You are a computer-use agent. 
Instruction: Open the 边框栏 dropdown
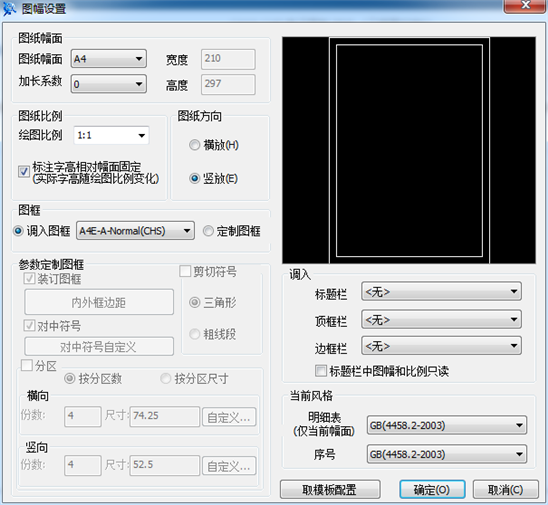[441, 346]
